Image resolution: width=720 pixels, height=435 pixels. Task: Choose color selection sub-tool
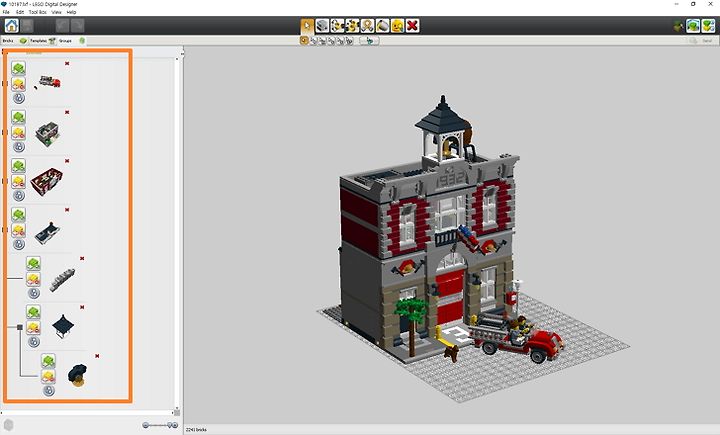tap(331, 41)
